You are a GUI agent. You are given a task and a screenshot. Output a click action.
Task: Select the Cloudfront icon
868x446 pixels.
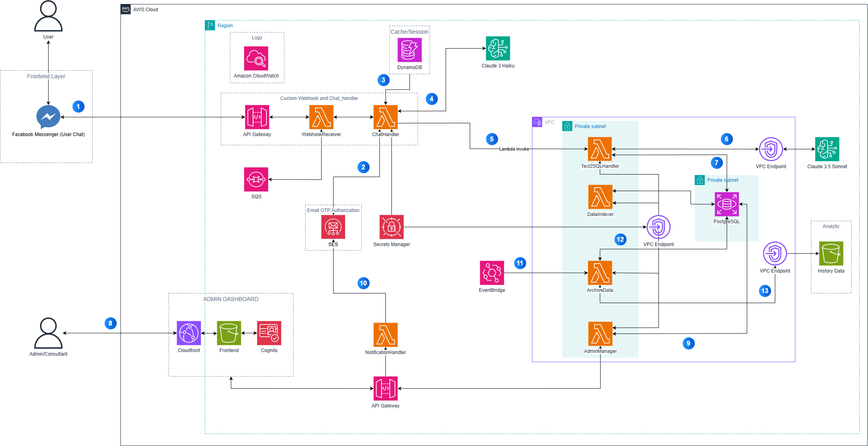coord(188,333)
